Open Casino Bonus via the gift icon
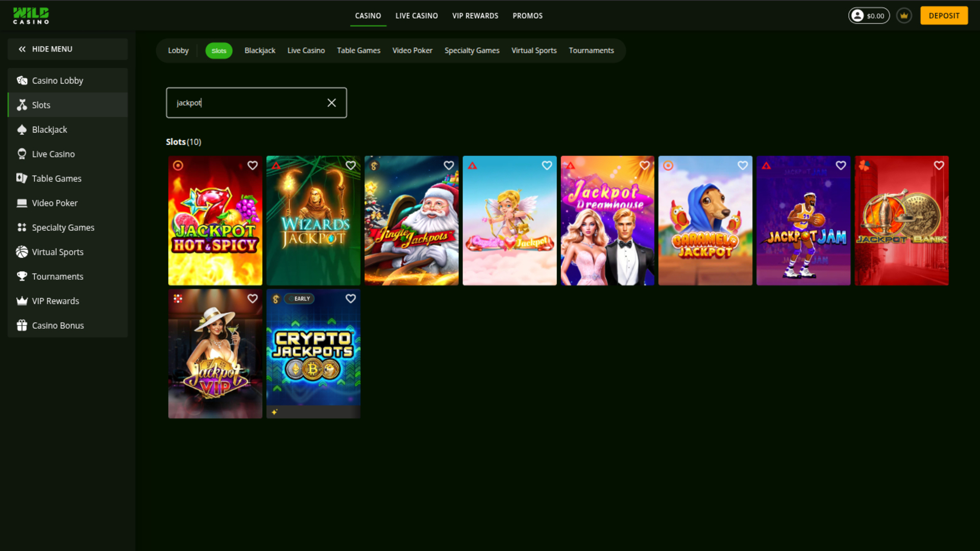The width and height of the screenshot is (980, 551). click(22, 325)
